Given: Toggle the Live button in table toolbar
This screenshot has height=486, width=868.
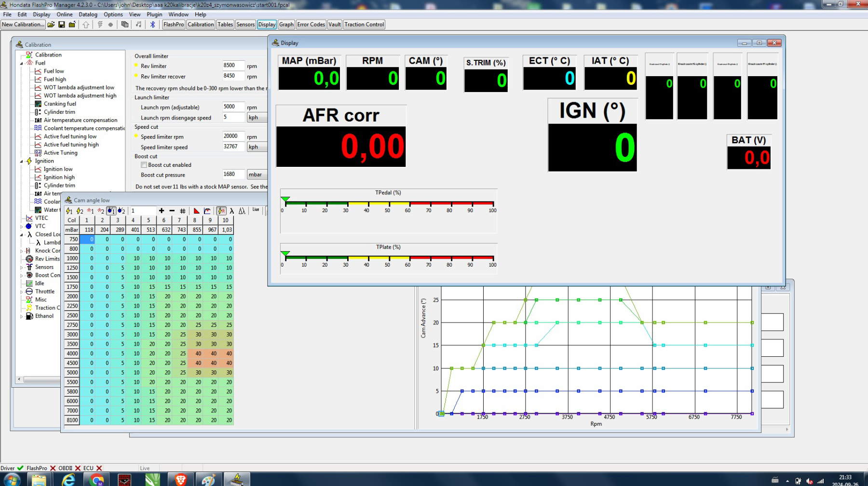Looking at the screenshot, I should pyautogui.click(x=256, y=210).
